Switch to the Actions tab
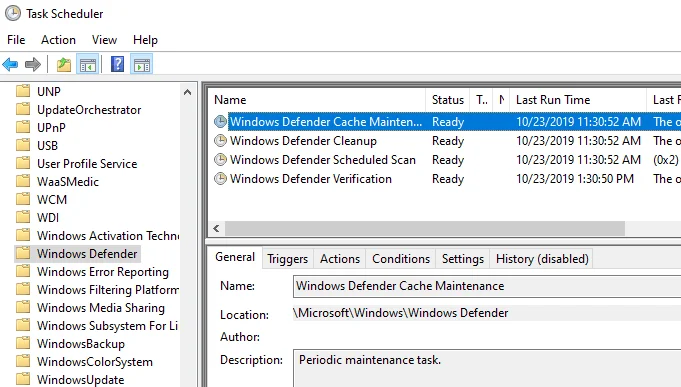This screenshot has height=387, width=681. click(x=340, y=259)
